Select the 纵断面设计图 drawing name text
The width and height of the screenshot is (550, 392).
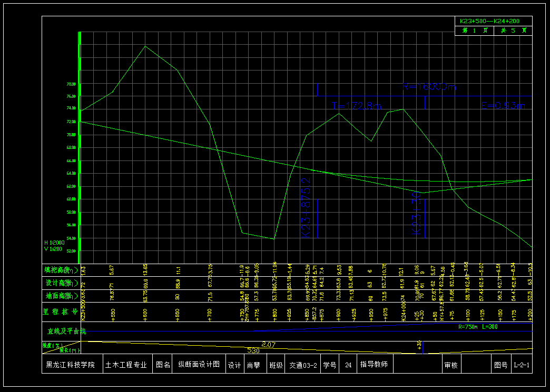coord(199,364)
